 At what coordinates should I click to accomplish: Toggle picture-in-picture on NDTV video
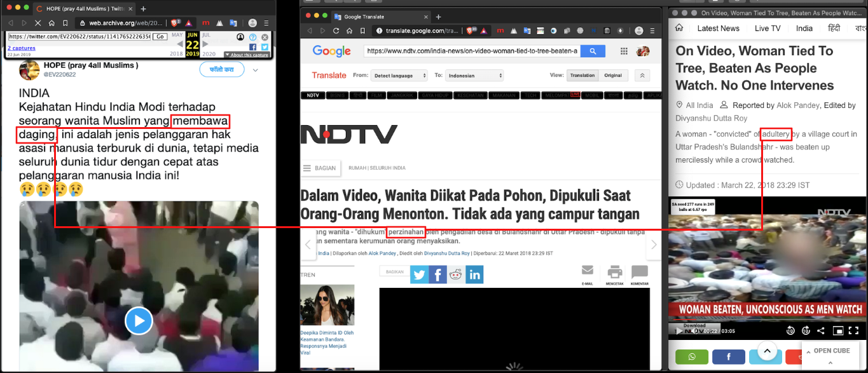click(838, 330)
